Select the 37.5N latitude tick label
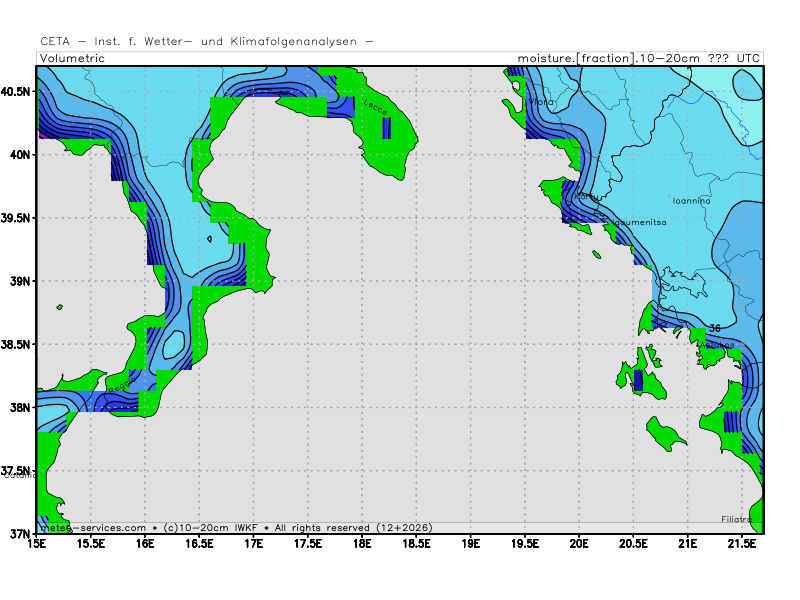800x600 pixels. 17,471
